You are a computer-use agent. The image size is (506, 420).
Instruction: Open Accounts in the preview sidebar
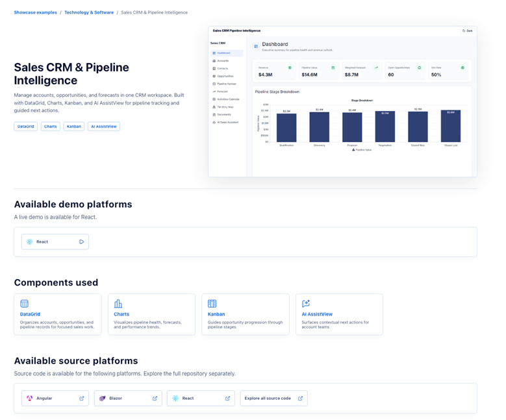[227, 60]
